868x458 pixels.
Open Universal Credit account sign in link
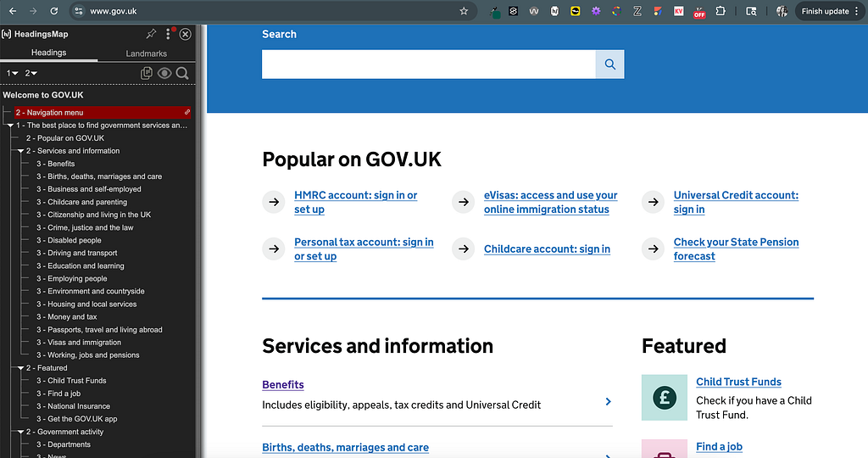click(x=736, y=202)
